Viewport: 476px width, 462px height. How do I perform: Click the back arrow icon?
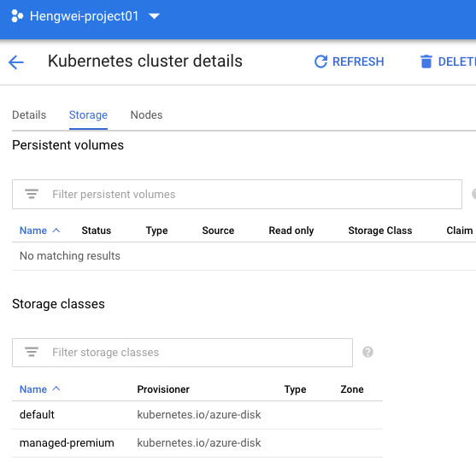coord(15,62)
